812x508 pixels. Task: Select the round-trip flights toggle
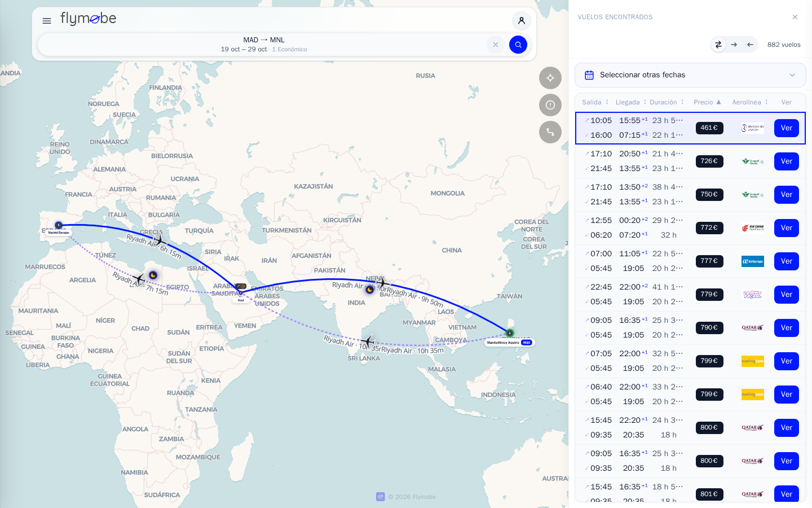click(x=718, y=45)
